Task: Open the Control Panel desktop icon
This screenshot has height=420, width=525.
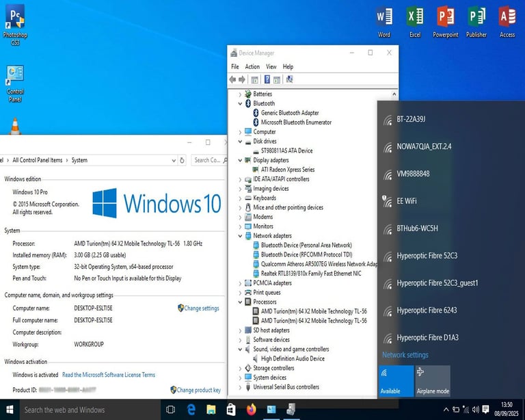Action: [15, 83]
